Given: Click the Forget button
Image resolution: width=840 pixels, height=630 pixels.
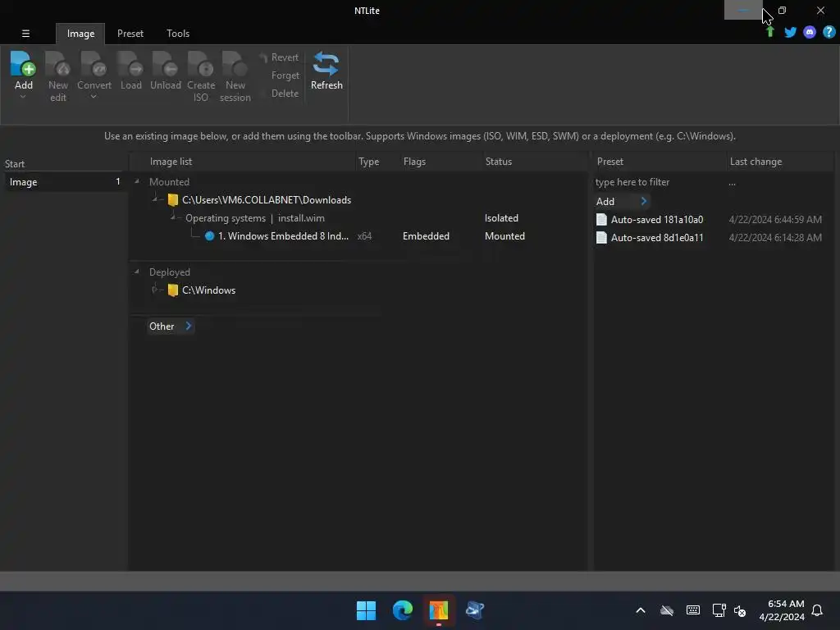Looking at the screenshot, I should [285, 75].
